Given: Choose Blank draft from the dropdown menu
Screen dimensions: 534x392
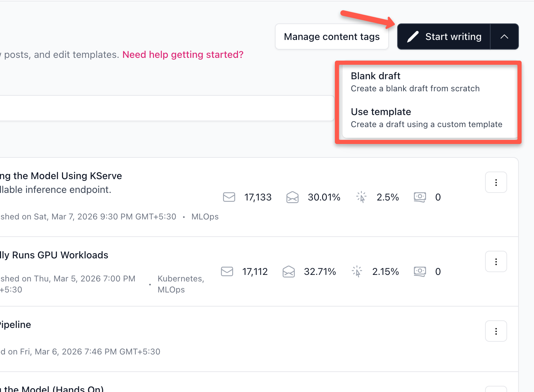Looking at the screenshot, I should click(x=375, y=76).
